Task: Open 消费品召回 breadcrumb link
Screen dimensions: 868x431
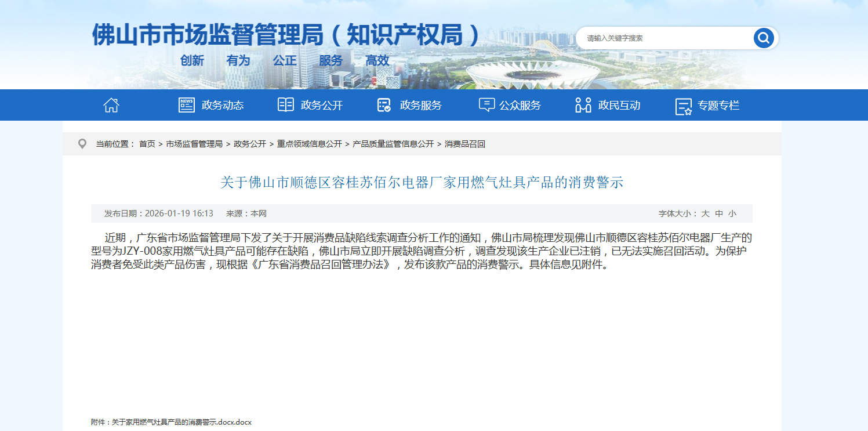Action: [464, 144]
